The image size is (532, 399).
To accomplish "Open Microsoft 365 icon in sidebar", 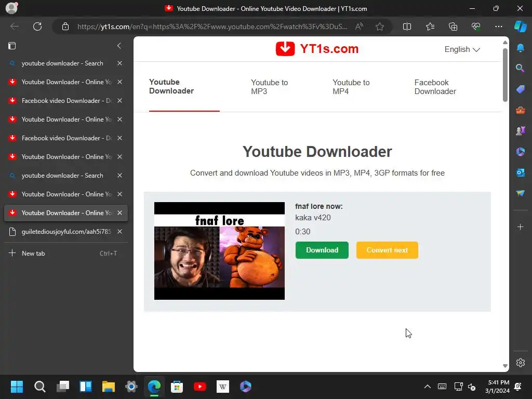I will coord(521,152).
